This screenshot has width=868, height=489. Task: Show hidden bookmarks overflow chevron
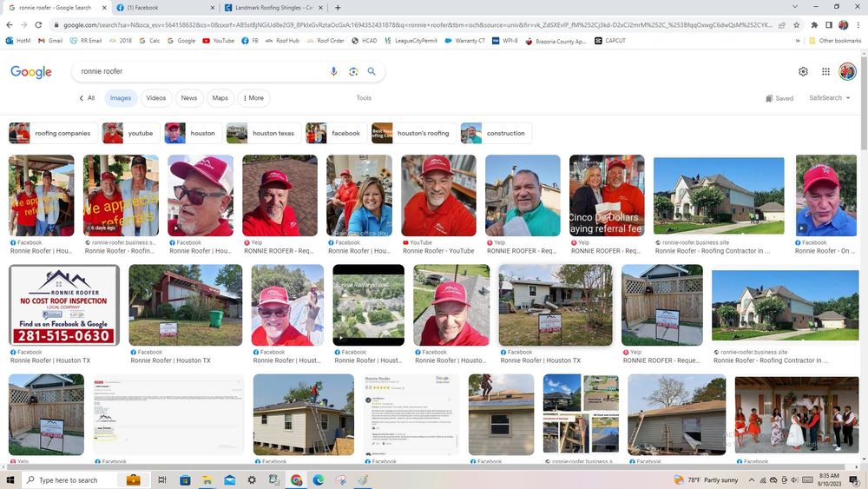[798, 41]
